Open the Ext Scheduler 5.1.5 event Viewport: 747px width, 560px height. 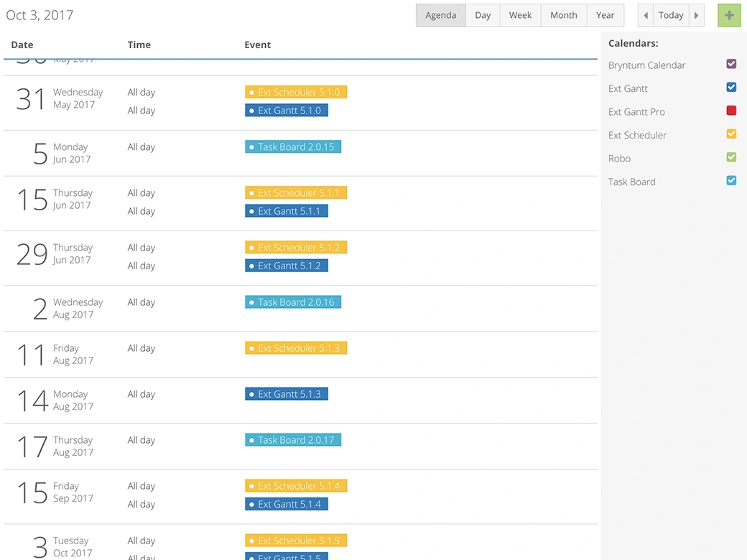click(296, 541)
